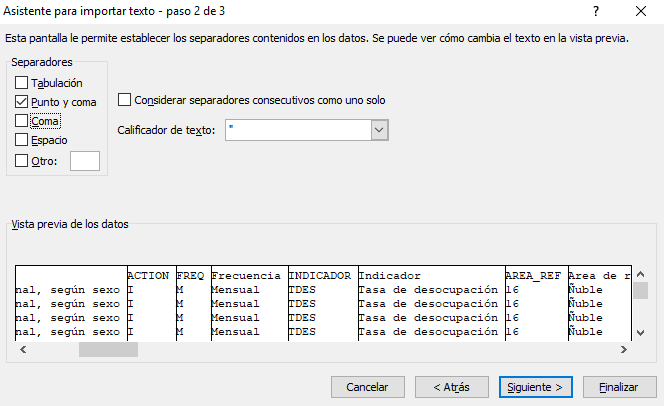The height and width of the screenshot is (406, 664).
Task: Click the preview scroll up arrow
Action: pyautogui.click(x=641, y=274)
